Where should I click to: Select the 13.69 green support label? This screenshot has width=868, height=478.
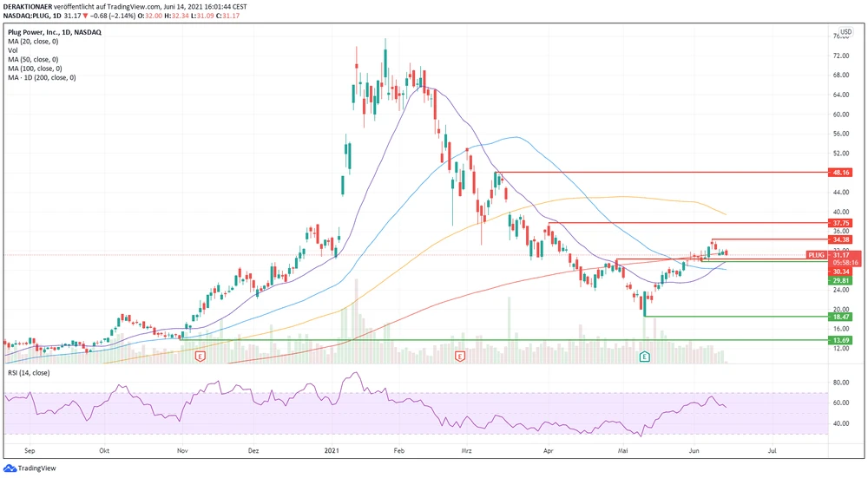[x=839, y=341]
